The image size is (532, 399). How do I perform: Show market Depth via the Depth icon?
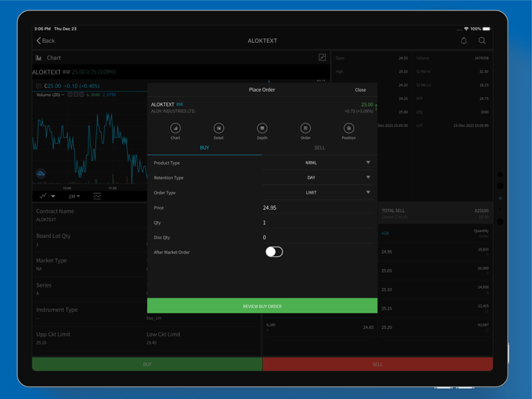point(262,129)
